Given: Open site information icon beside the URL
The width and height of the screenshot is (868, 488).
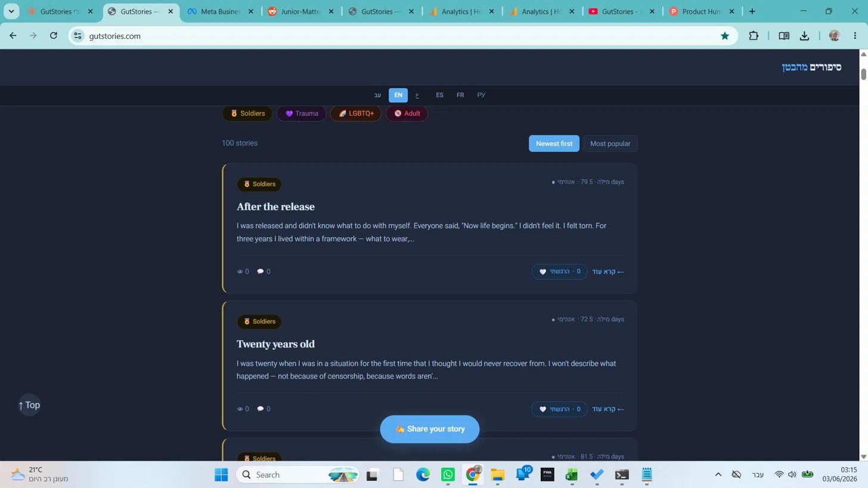Looking at the screenshot, I should coord(77,36).
